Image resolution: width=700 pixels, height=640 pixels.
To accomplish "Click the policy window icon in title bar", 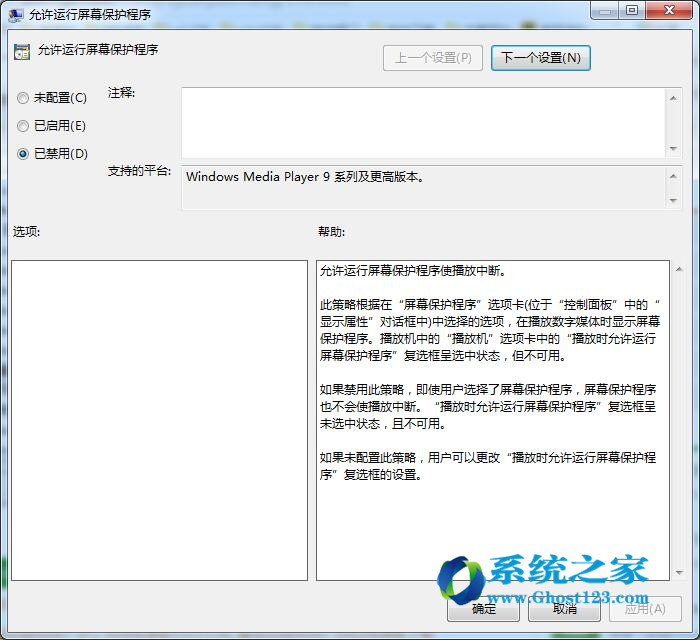I will pyautogui.click(x=14, y=13).
